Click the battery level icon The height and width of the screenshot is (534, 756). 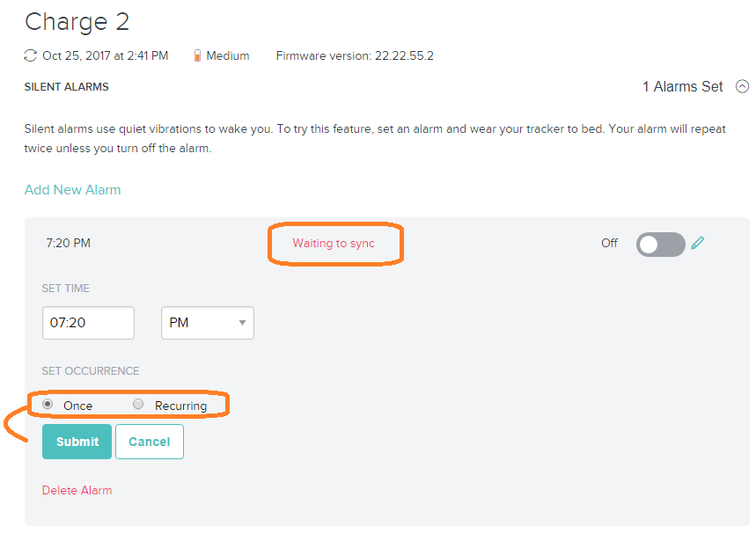coord(197,56)
